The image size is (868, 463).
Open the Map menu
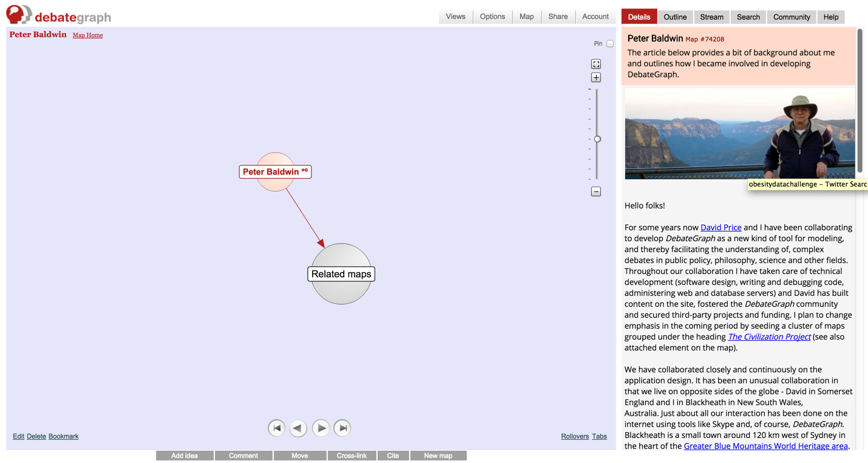tap(526, 16)
